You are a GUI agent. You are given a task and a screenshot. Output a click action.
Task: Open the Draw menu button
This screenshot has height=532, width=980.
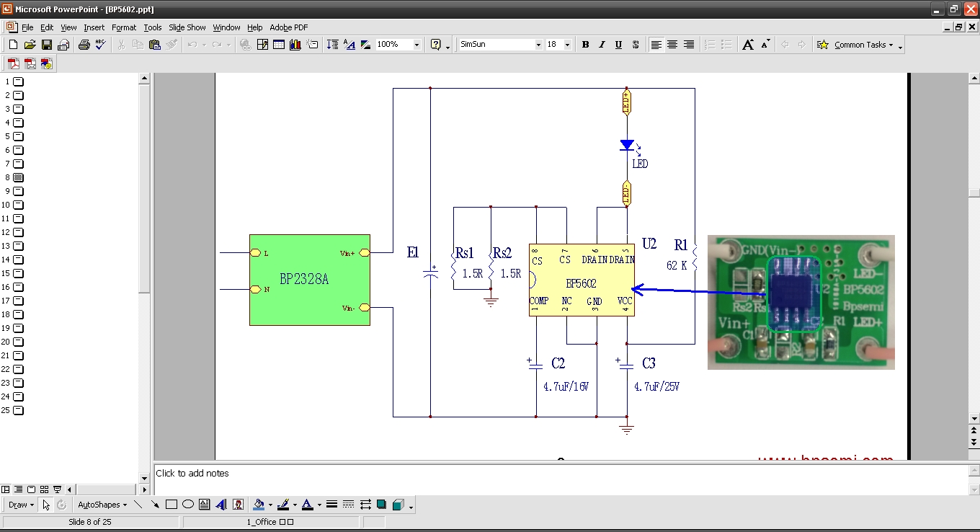tap(21, 505)
